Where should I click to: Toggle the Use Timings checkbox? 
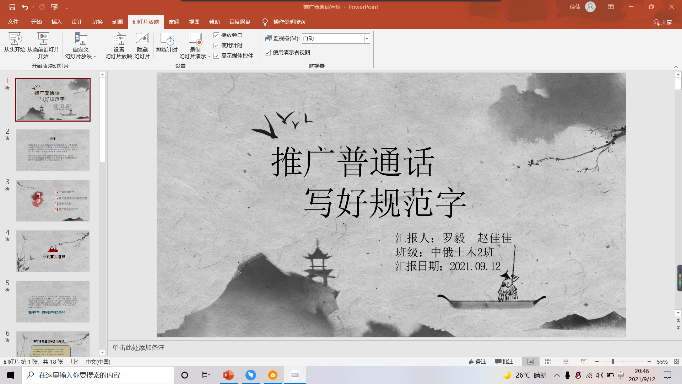216,45
